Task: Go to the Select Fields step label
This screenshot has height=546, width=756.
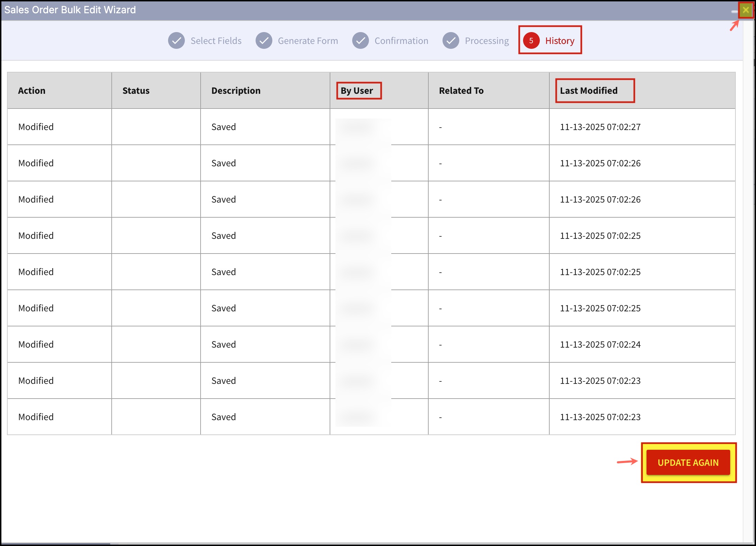Action: (x=216, y=41)
